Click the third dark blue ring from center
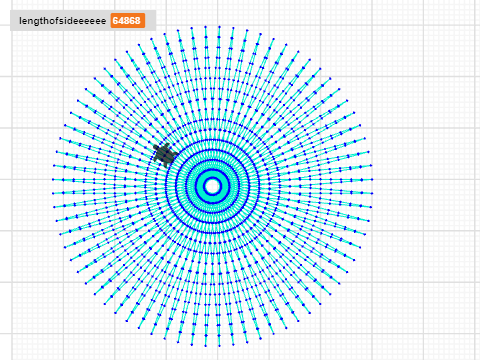Screen dimensions: 480x360 212,160
